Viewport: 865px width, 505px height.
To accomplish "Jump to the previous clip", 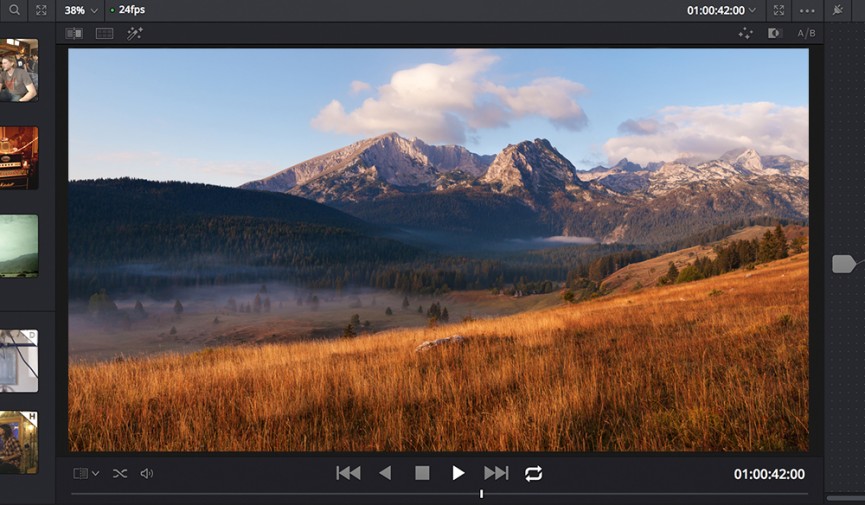I will [x=348, y=473].
